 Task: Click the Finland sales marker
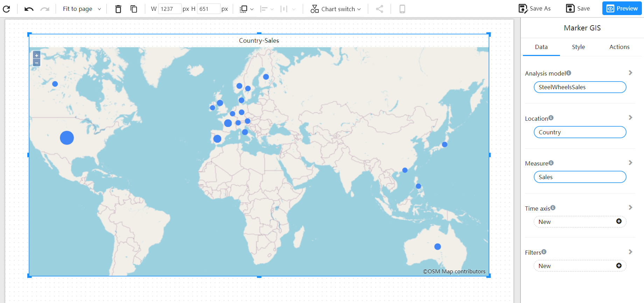point(266,77)
